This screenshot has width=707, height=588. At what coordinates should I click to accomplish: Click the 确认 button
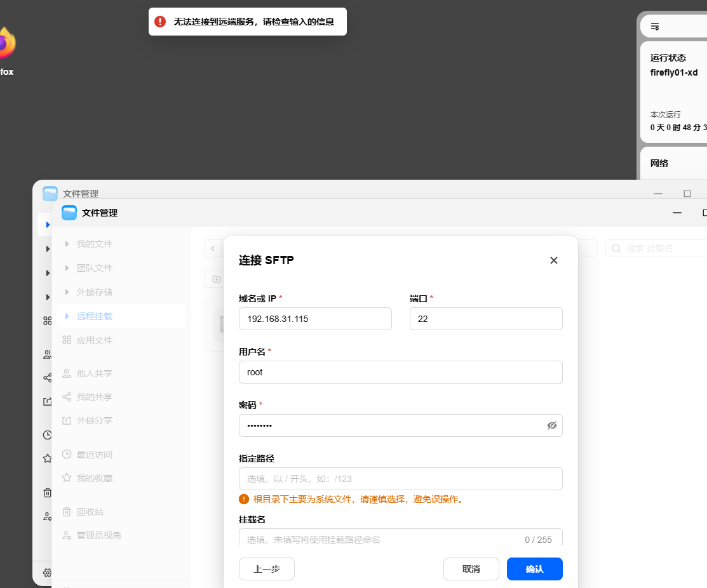534,569
